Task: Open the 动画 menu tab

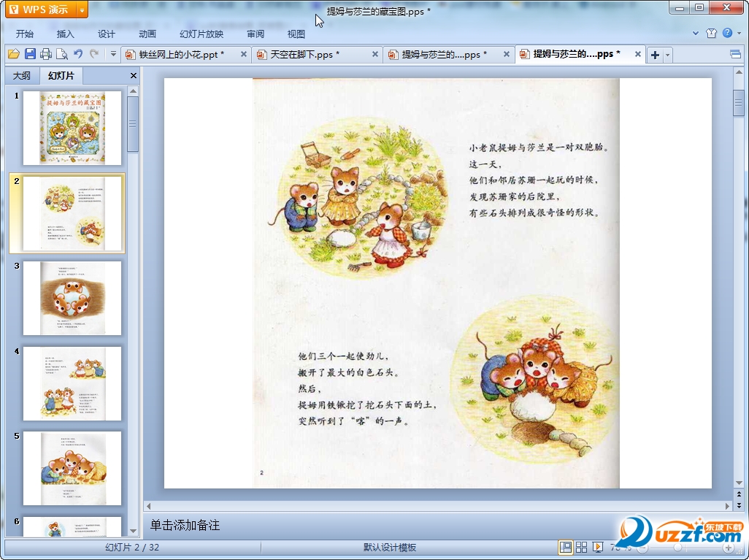Action: coord(147,34)
